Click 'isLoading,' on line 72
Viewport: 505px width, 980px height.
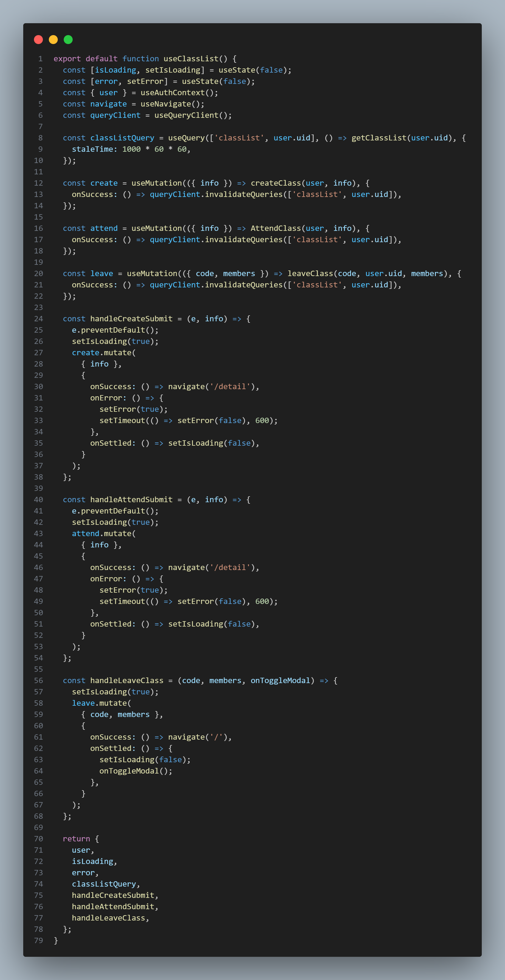[x=95, y=861]
